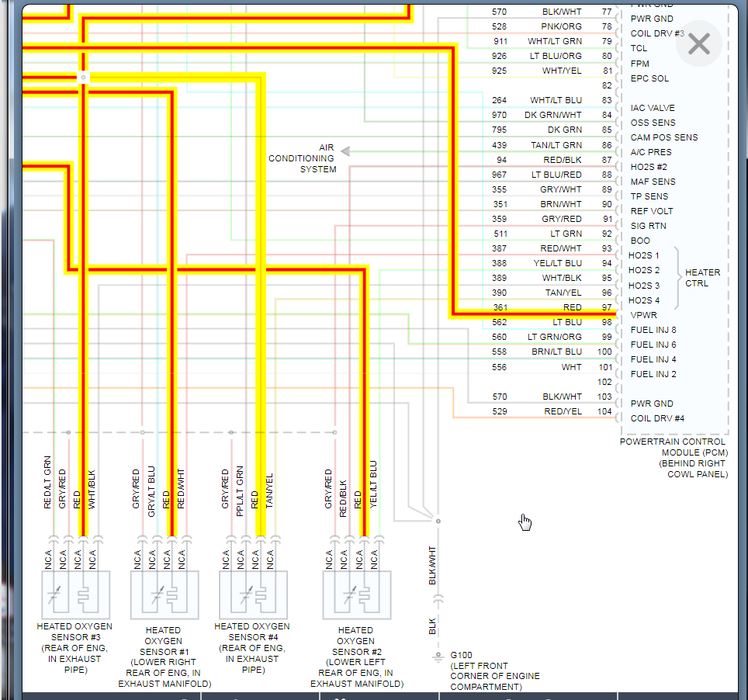Select the Heated Oxygen Sensor #2 component symbol

pos(357,595)
